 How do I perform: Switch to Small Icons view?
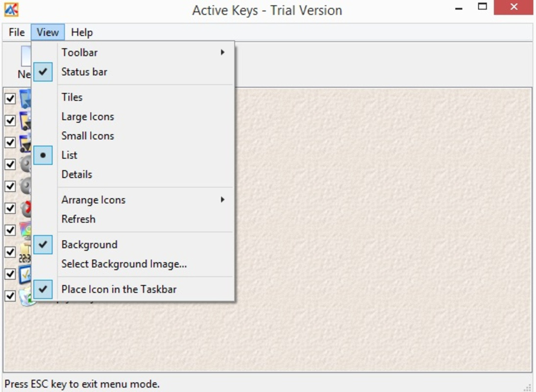(x=133, y=136)
